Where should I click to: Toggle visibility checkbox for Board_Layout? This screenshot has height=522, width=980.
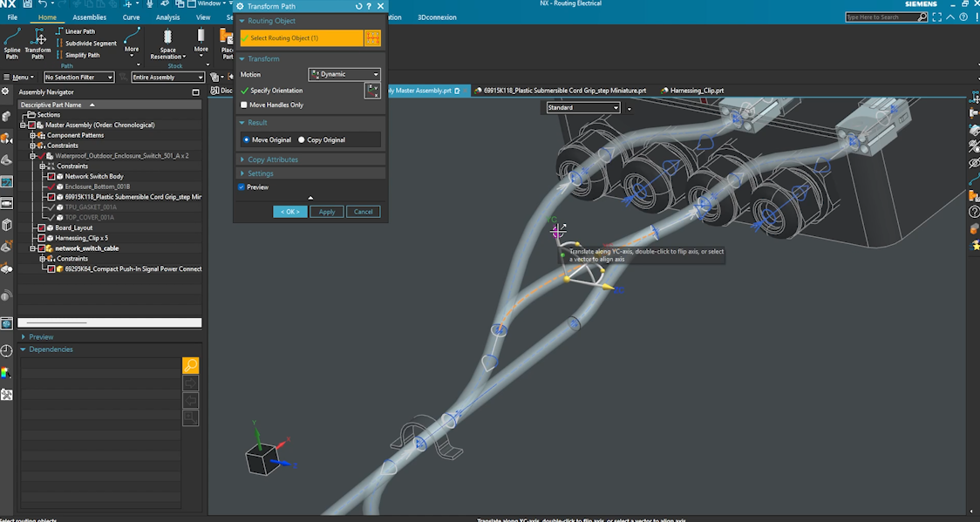(41, 228)
